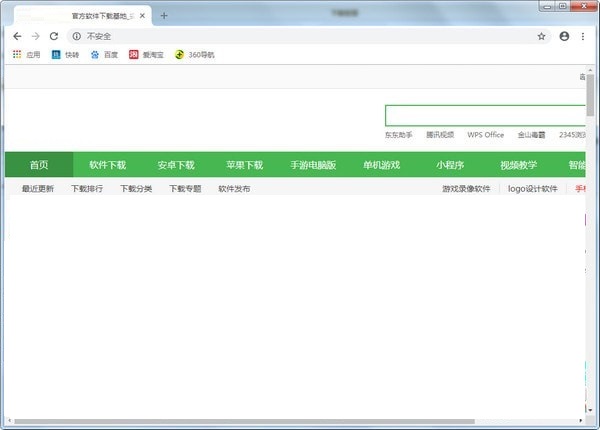
Task: Open the 小程序 navigation item
Action: coord(450,165)
